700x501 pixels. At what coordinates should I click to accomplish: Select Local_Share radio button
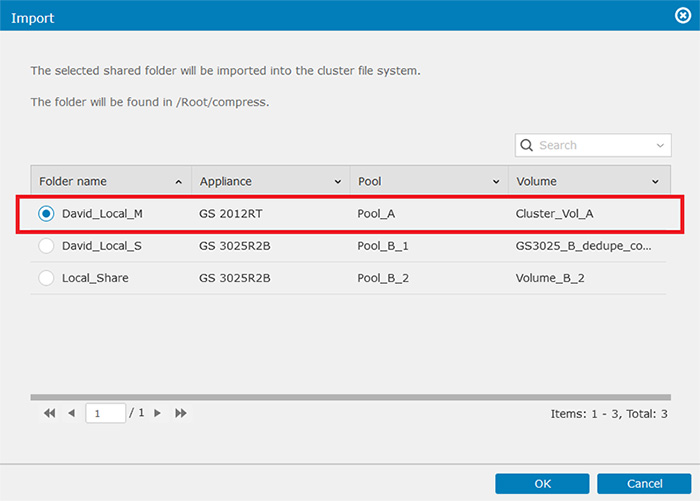pos(46,278)
